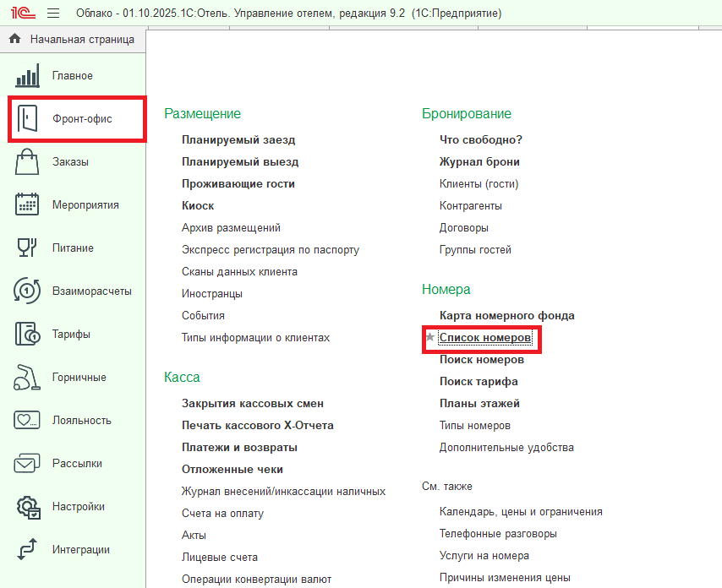Open Отложенные чеки link

click(232, 469)
